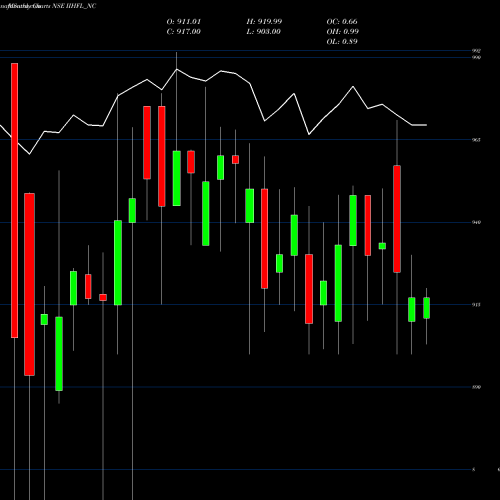Click the 940 price axis label
Viewport: 500px width, 500px height.
point(476,222)
